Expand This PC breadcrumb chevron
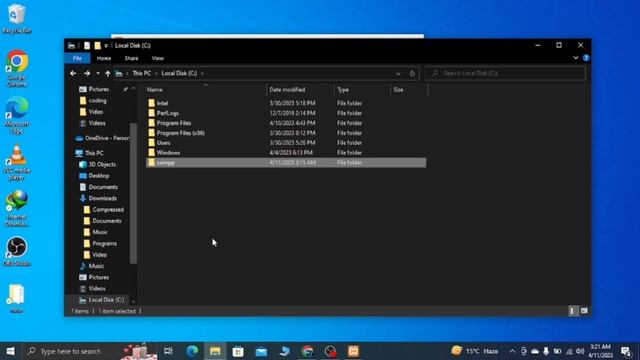Screen dimensions: 640x360 (x=156, y=73)
